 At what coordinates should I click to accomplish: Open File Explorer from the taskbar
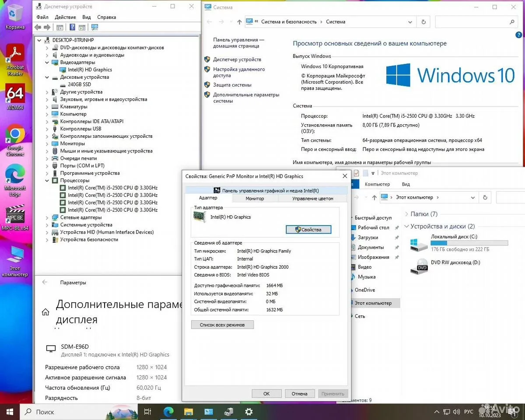(189, 412)
